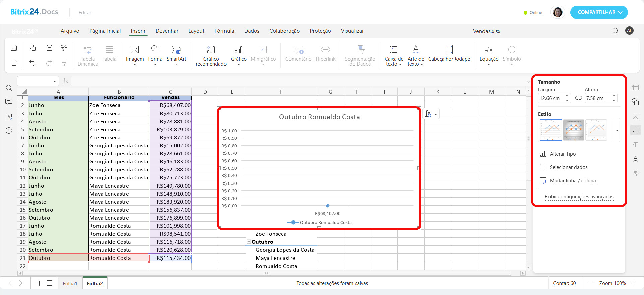Screen dimensions: 644x295
Task: Click the Print icon
Action: (x=14, y=63)
